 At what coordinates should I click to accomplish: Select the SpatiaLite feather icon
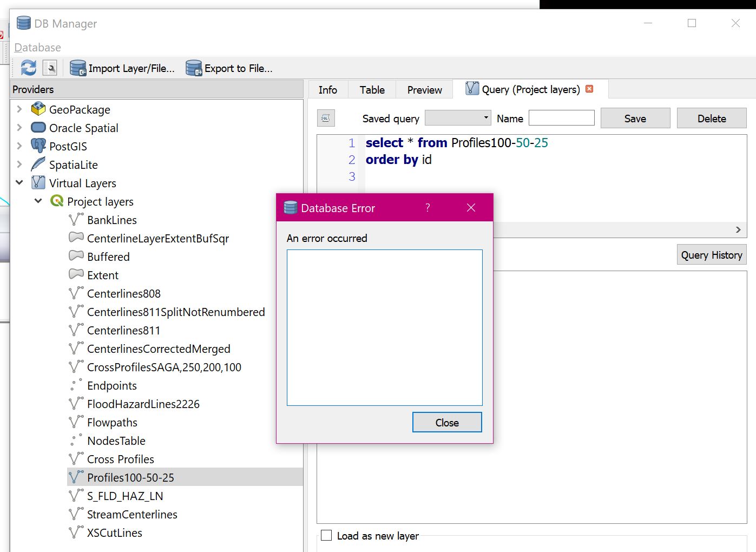tap(38, 165)
